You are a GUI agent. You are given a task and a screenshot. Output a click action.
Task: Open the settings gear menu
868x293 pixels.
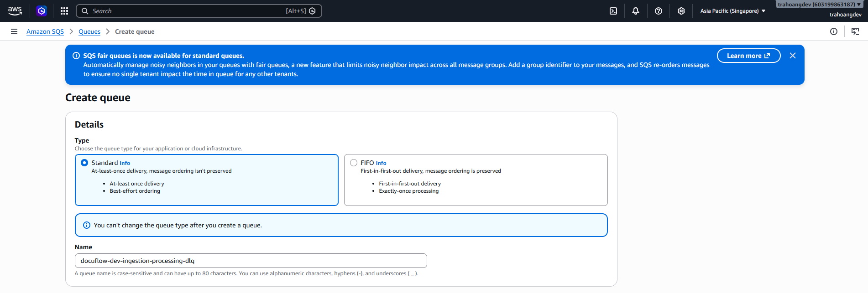(681, 11)
